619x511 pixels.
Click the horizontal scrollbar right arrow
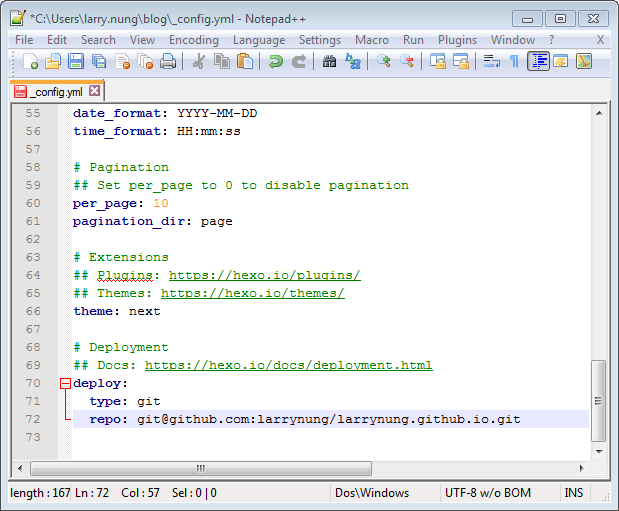tap(581, 468)
